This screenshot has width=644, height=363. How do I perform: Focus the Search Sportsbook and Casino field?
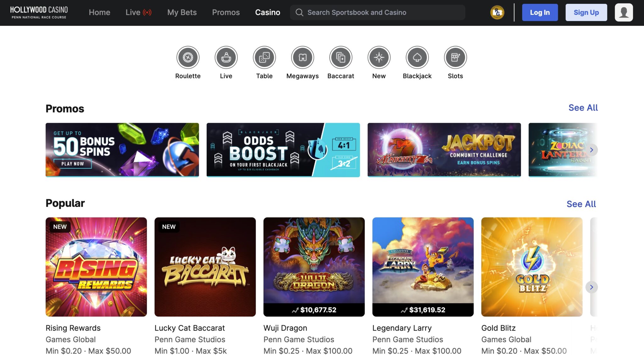tap(377, 12)
